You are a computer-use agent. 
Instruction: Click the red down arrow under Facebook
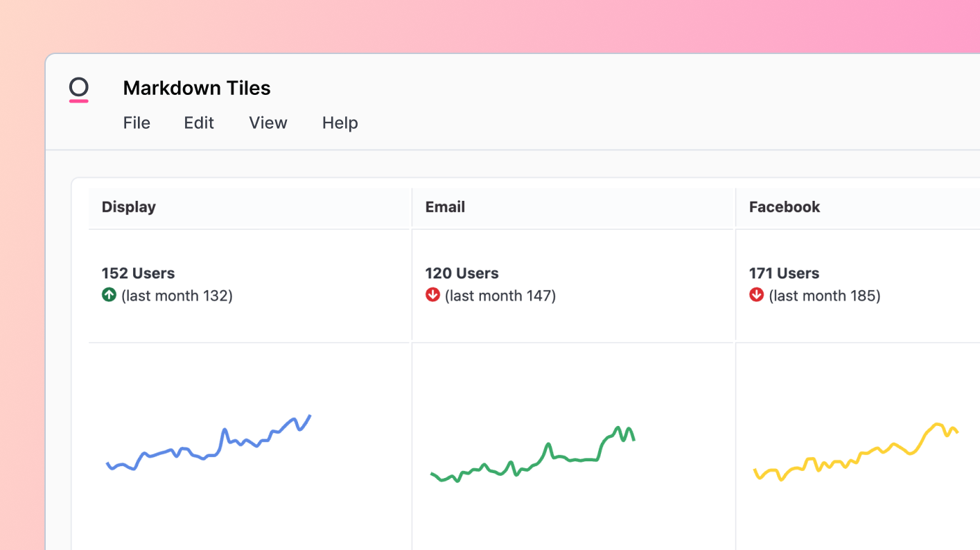point(756,295)
